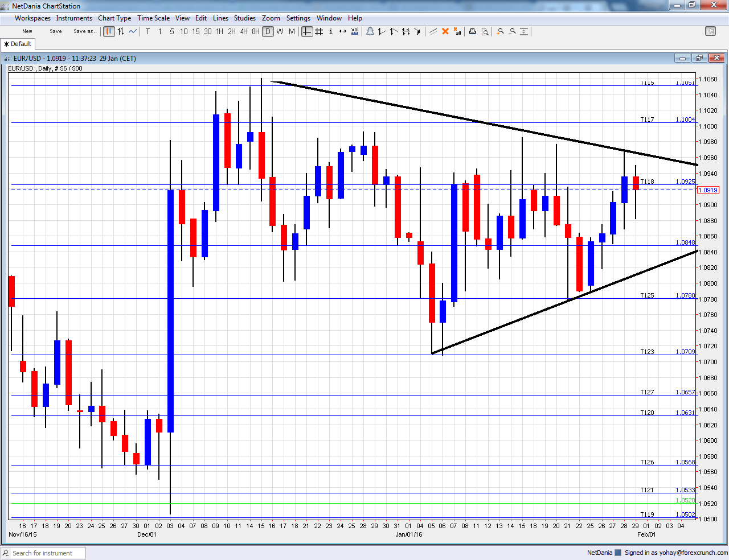Click the T117 level value 1.1004
This screenshot has height=560, width=729.
(x=685, y=120)
